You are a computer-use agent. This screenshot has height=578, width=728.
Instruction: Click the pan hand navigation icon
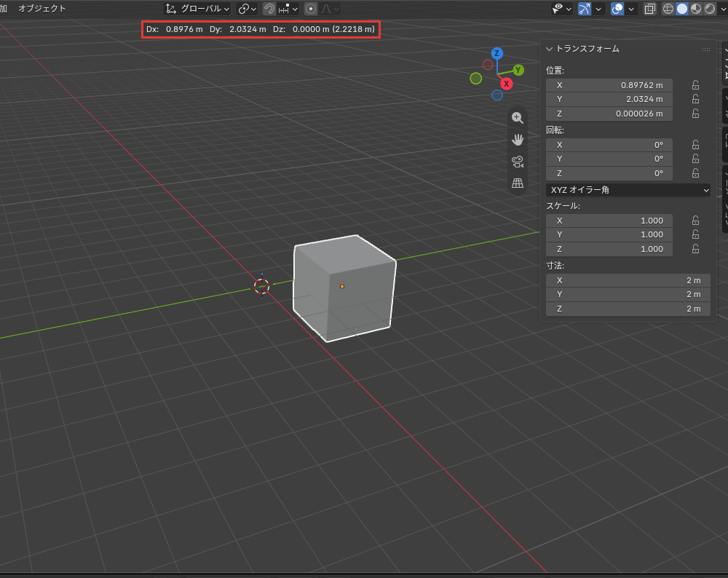(x=517, y=140)
